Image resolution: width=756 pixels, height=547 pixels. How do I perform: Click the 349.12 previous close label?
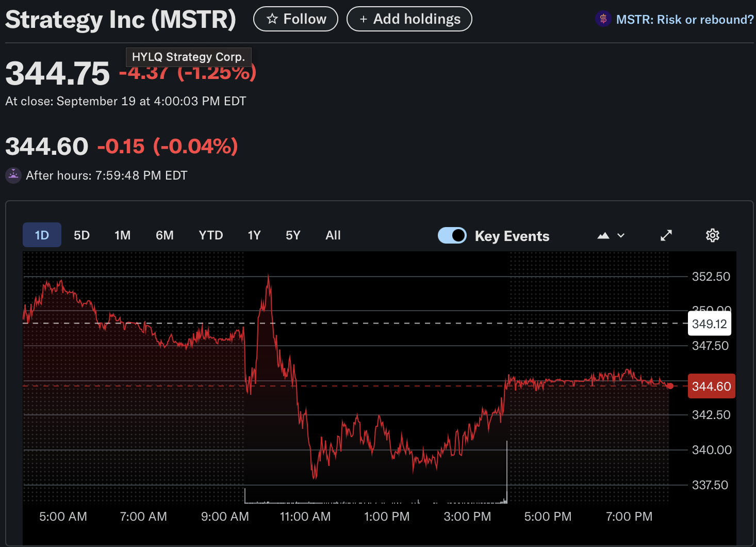710,324
